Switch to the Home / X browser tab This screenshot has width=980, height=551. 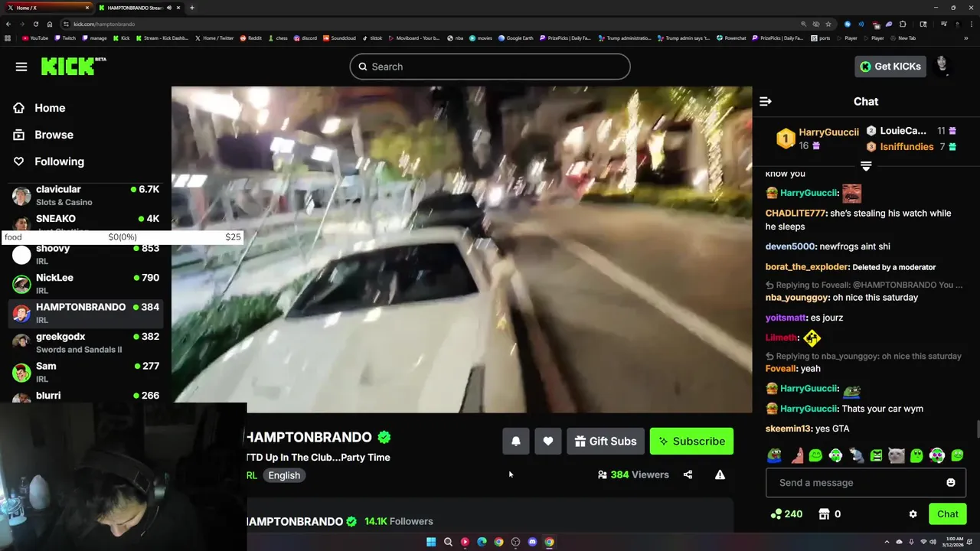[x=47, y=8]
